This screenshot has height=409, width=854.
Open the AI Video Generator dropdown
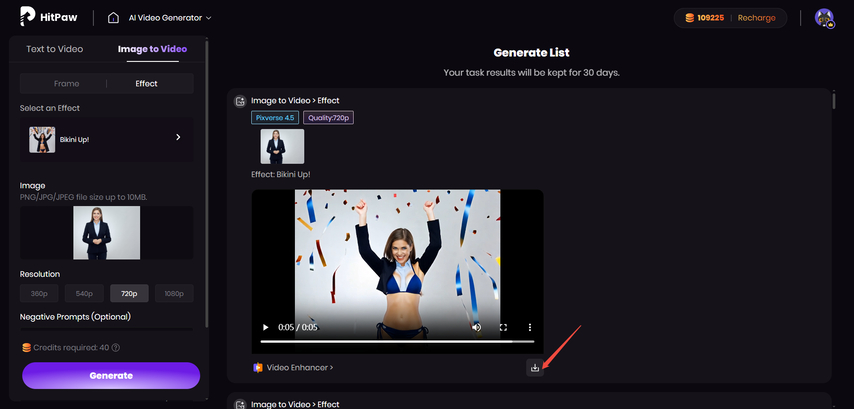pyautogui.click(x=169, y=18)
